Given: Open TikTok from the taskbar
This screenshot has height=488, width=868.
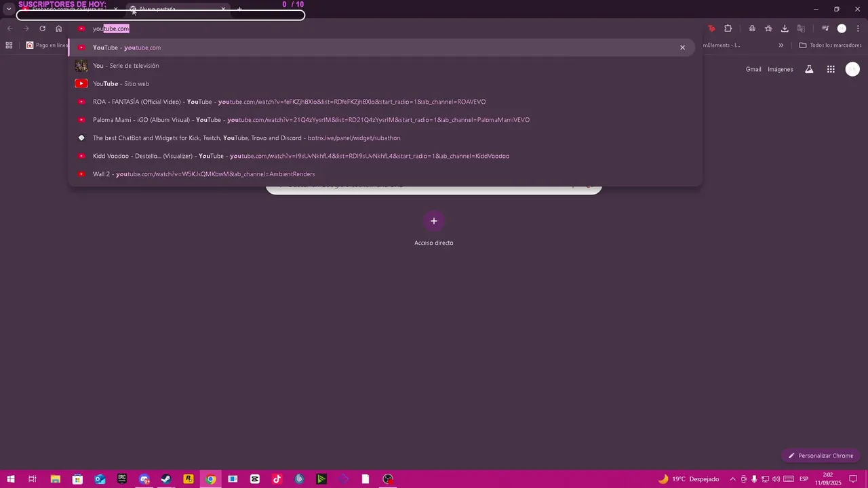Looking at the screenshot, I should [277, 479].
